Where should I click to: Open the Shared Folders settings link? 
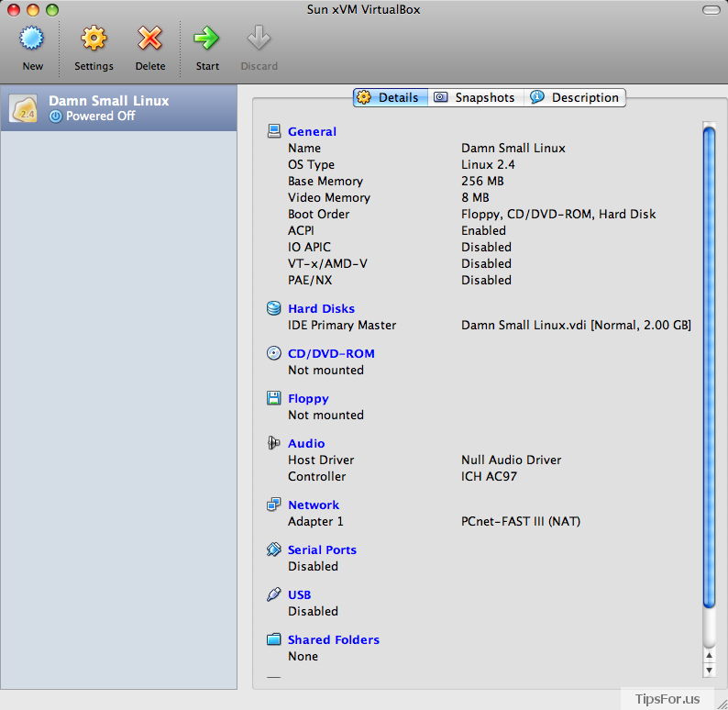click(334, 640)
